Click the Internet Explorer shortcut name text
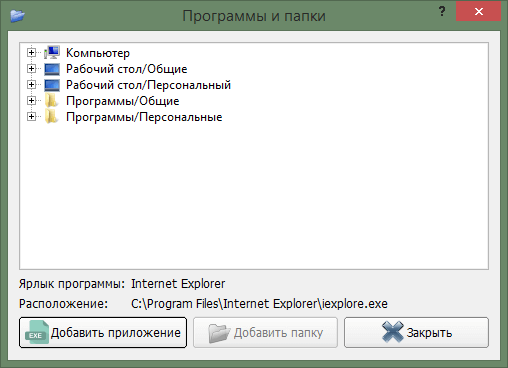Image resolution: width=508 pixels, height=368 pixels. coord(178,284)
